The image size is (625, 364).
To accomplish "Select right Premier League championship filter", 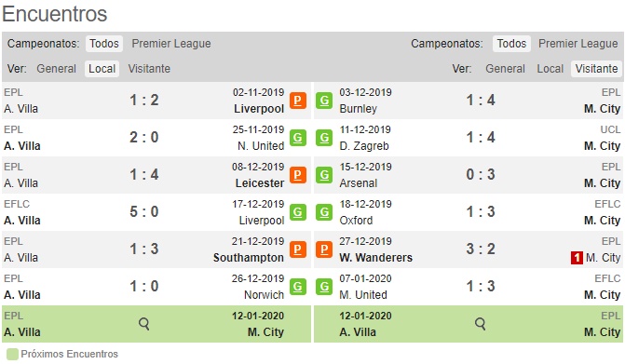I will [x=578, y=44].
